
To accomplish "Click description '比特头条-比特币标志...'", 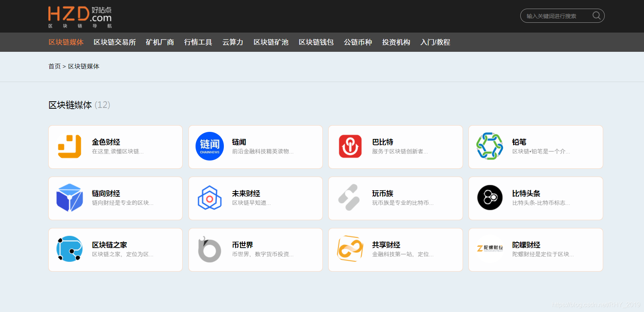I will 541,203.
